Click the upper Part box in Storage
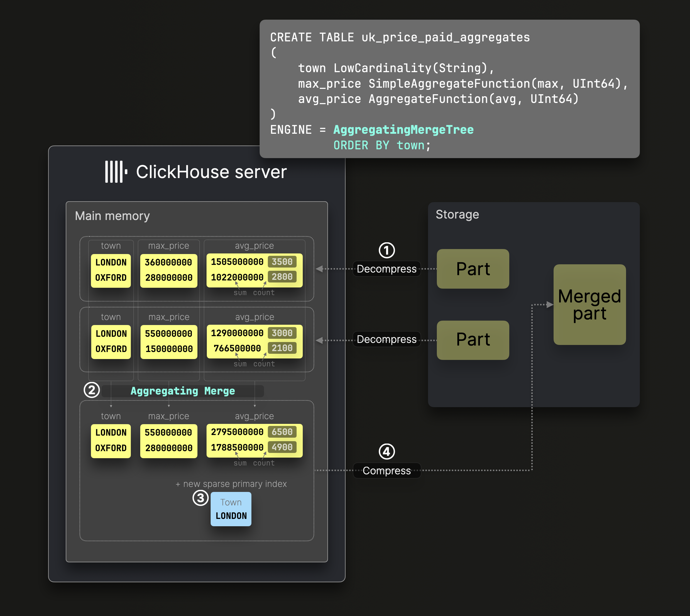This screenshot has width=690, height=616. pyautogui.click(x=473, y=269)
